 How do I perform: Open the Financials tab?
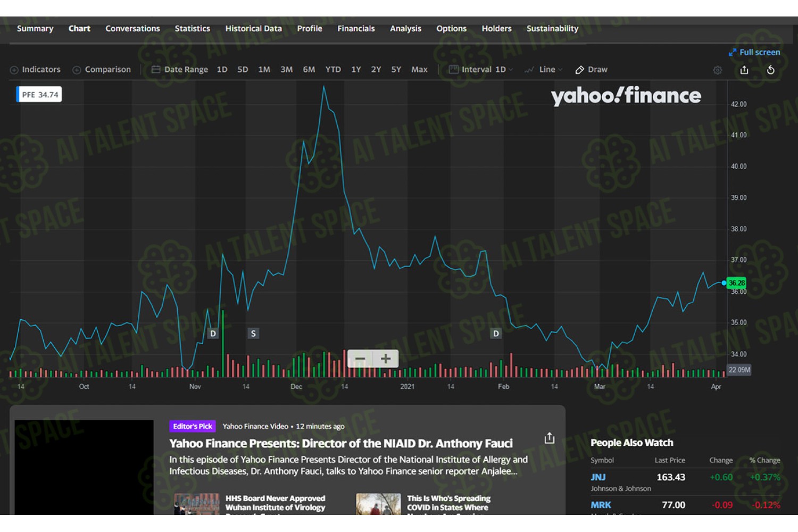pyautogui.click(x=356, y=29)
